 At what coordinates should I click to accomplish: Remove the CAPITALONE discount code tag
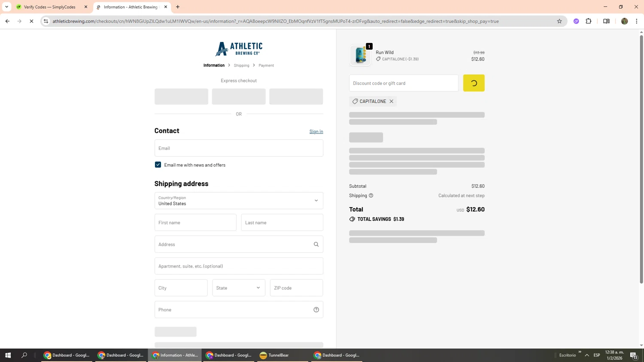[392, 101]
